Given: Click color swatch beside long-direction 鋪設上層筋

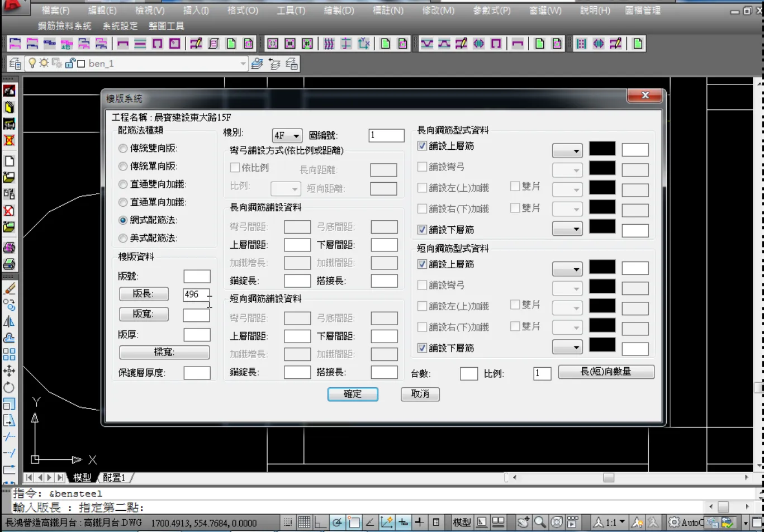Looking at the screenshot, I should point(602,149).
